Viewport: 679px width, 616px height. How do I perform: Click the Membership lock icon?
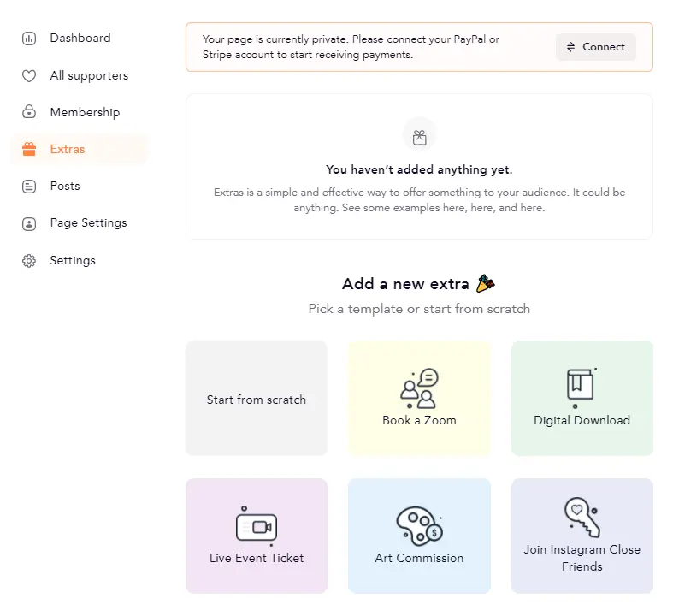tap(29, 112)
